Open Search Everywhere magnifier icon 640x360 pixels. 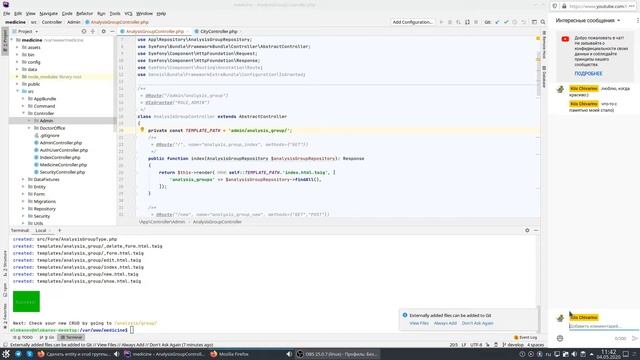(x=542, y=22)
